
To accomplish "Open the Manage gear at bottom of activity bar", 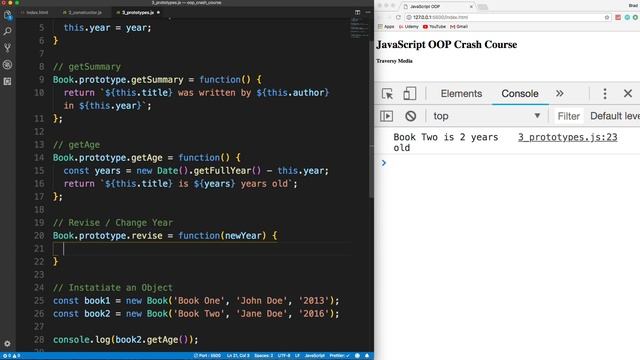I will tap(7, 344).
